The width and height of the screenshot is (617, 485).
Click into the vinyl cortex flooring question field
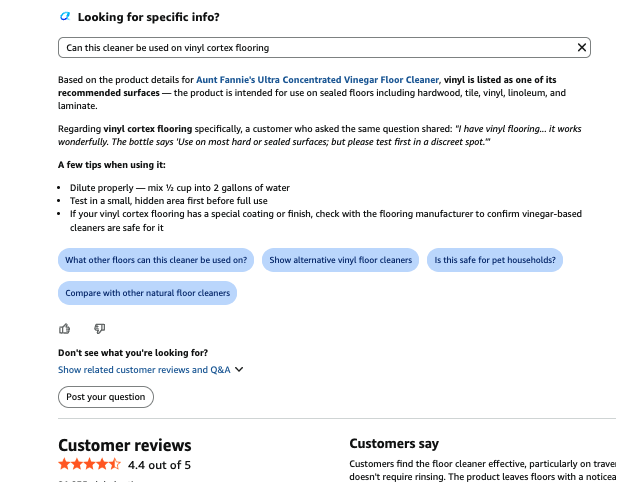click(324, 48)
